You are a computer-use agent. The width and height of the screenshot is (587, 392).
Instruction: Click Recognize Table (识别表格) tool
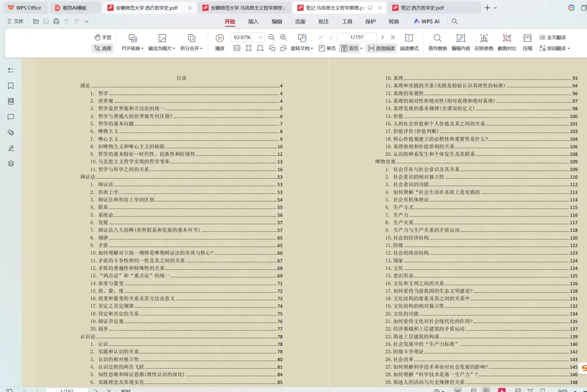tap(484, 43)
